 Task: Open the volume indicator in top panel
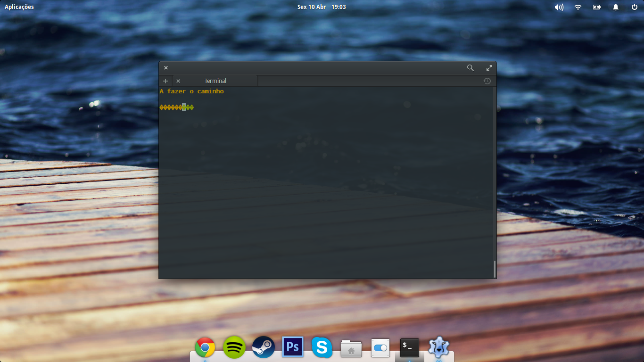[x=559, y=7]
